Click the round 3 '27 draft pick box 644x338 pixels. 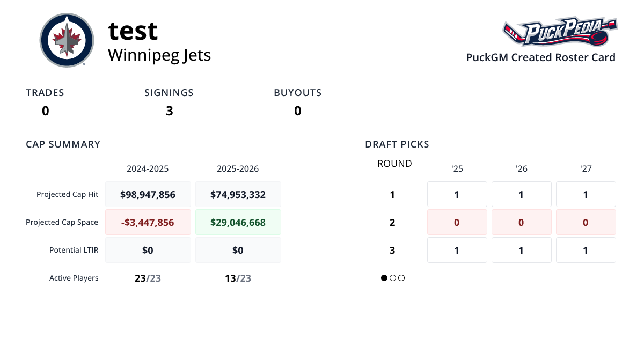(586, 250)
